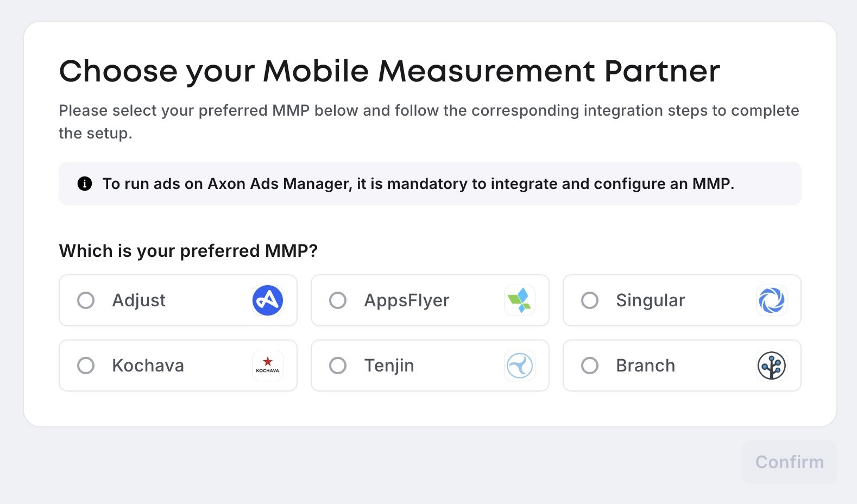Click the Tenjin logo icon
This screenshot has height=504, width=857.
click(520, 366)
